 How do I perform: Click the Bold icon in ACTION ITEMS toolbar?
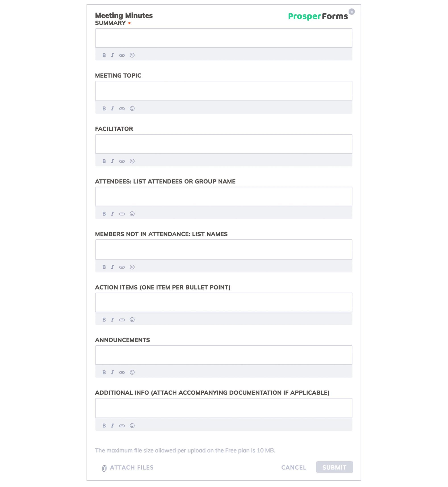coord(104,319)
